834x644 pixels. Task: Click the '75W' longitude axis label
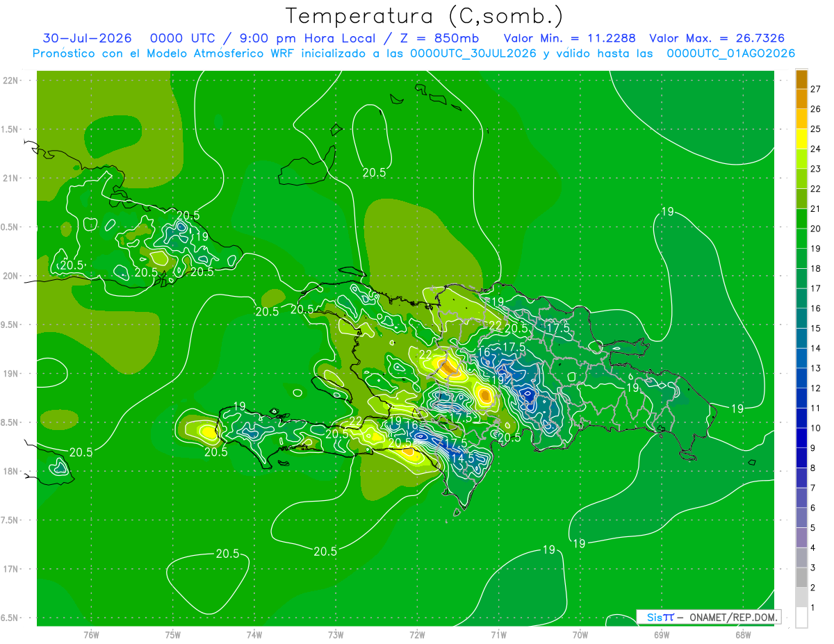173,634
